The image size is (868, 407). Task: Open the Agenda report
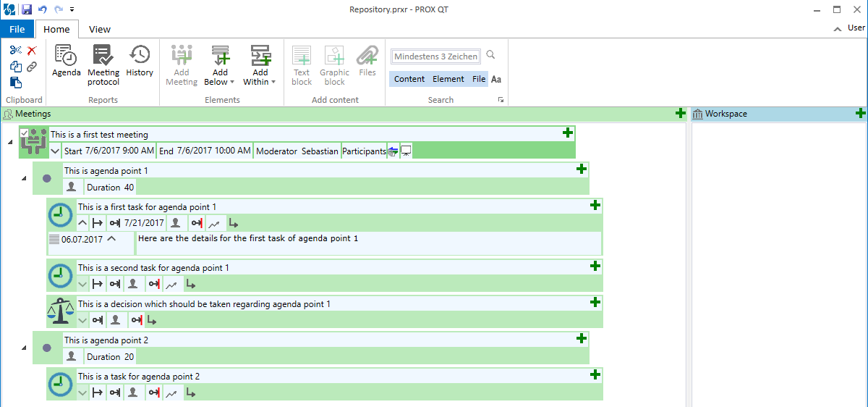tap(67, 61)
